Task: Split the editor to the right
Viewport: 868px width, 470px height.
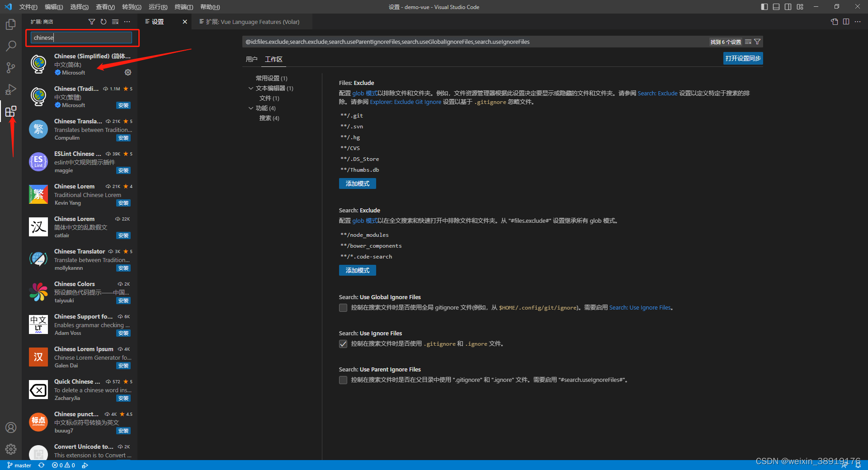Action: pyautogui.click(x=846, y=22)
